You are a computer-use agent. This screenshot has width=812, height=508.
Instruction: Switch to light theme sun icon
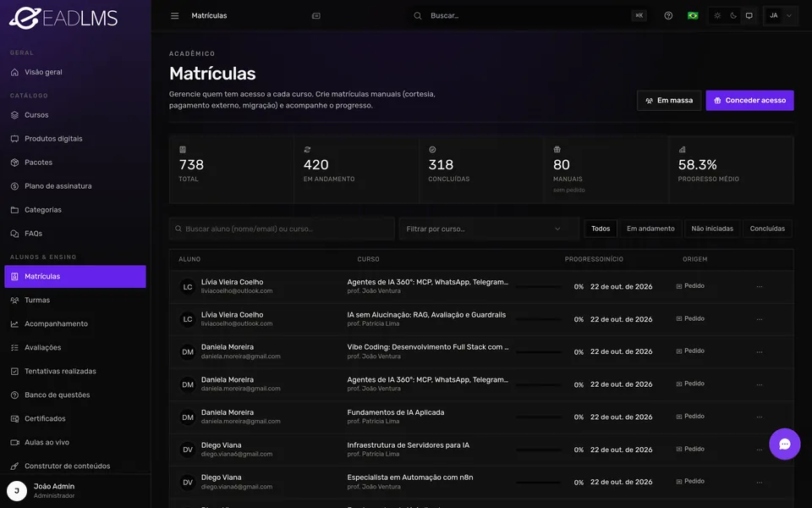pyautogui.click(x=717, y=15)
